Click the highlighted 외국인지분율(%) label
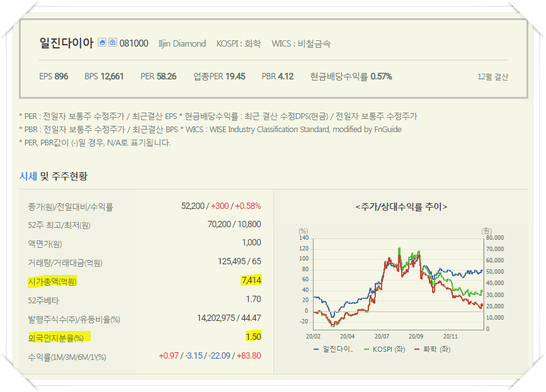Screen dimensions: 546x392 [59, 337]
